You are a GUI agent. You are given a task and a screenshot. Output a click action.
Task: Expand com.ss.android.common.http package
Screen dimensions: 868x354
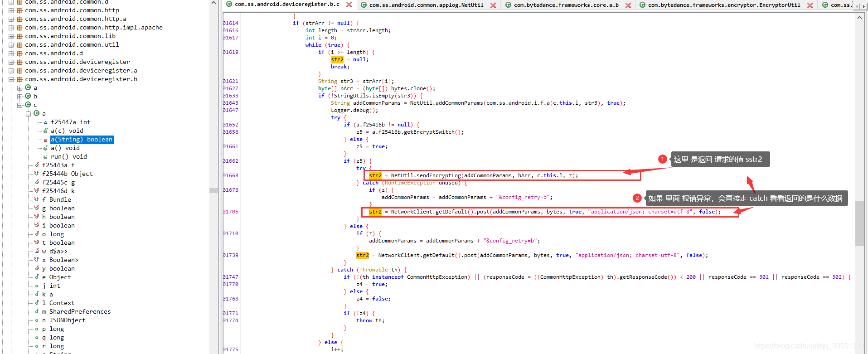11,10
